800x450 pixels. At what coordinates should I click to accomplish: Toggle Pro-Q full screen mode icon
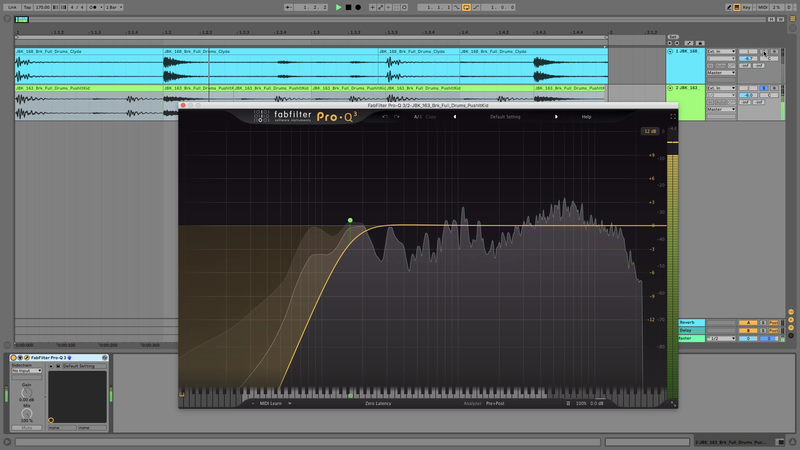tap(673, 117)
